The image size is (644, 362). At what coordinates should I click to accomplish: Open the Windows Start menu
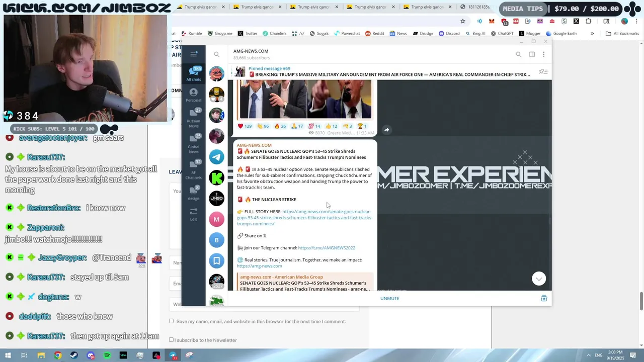point(8,355)
